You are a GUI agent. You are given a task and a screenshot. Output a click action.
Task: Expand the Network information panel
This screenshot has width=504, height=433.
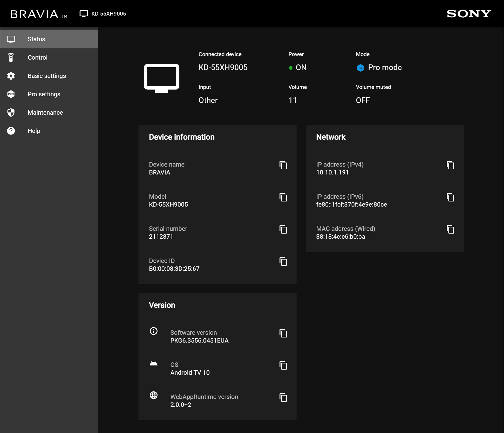[x=330, y=137]
